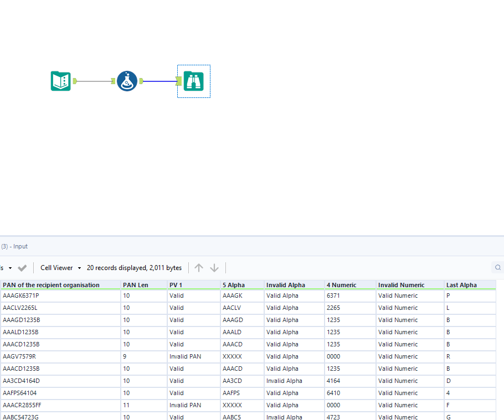The height and width of the screenshot is (420, 504).
Task: Click the search icon in results panel
Action: (x=498, y=268)
